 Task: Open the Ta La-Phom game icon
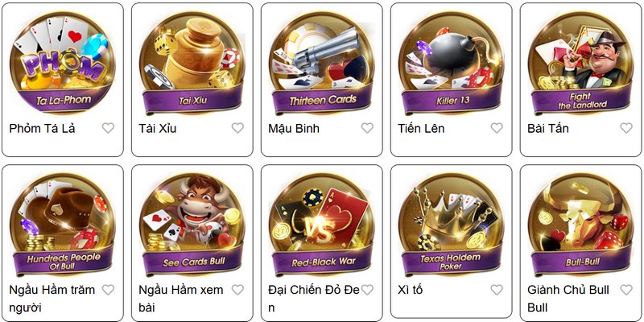63,63
